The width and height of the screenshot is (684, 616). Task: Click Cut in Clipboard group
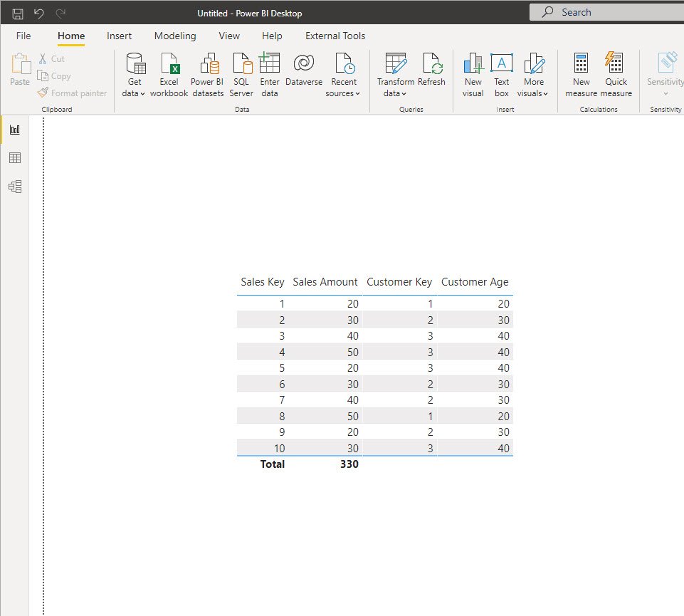52,59
